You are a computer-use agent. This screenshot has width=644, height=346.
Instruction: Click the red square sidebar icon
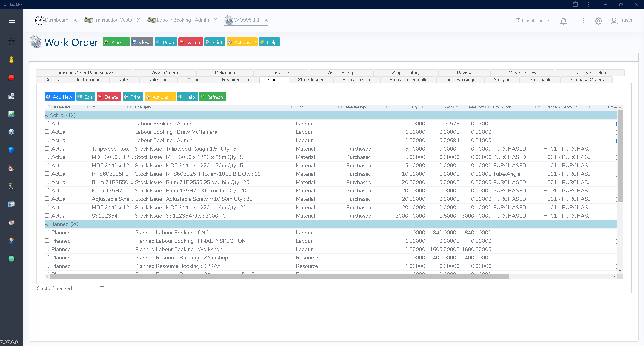pos(11,78)
